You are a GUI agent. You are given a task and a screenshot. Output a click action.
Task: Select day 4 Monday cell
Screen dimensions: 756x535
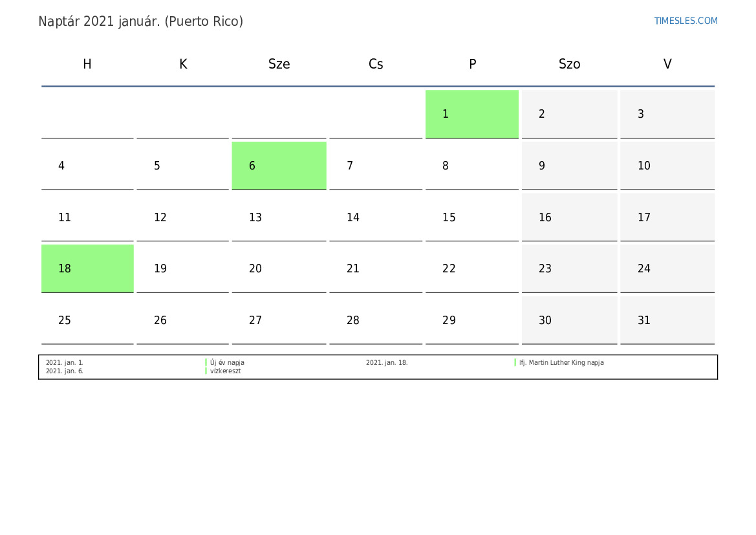point(87,166)
